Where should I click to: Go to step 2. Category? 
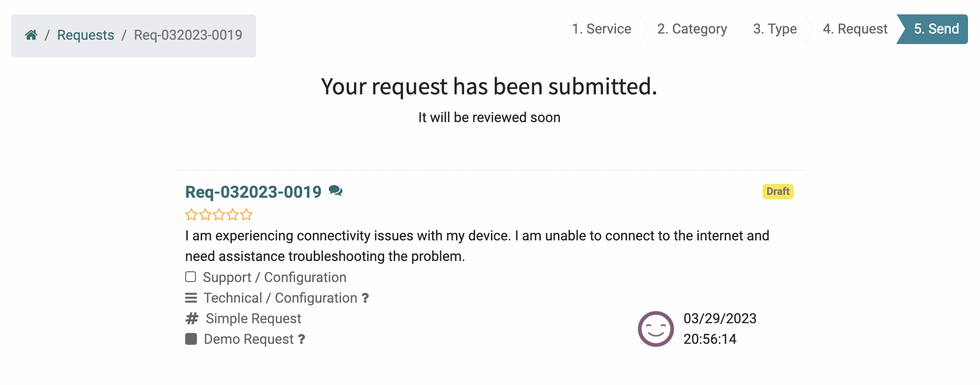point(692,29)
